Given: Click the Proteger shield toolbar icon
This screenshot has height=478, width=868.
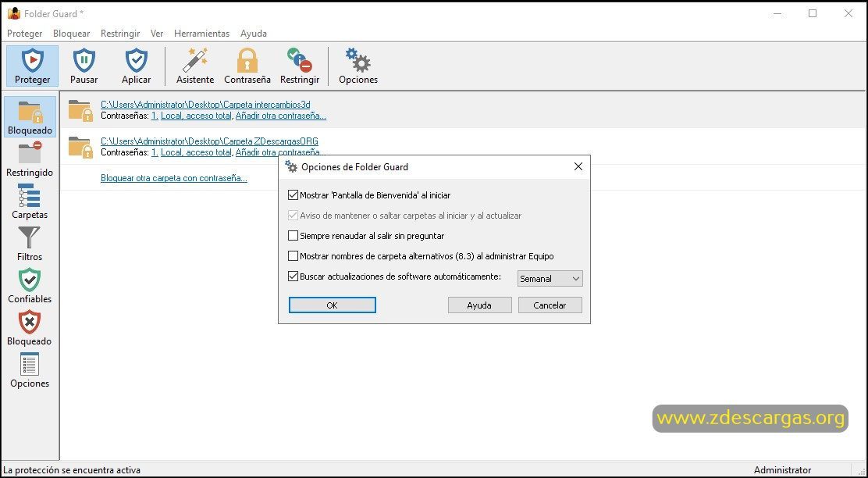Looking at the screenshot, I should point(32,66).
